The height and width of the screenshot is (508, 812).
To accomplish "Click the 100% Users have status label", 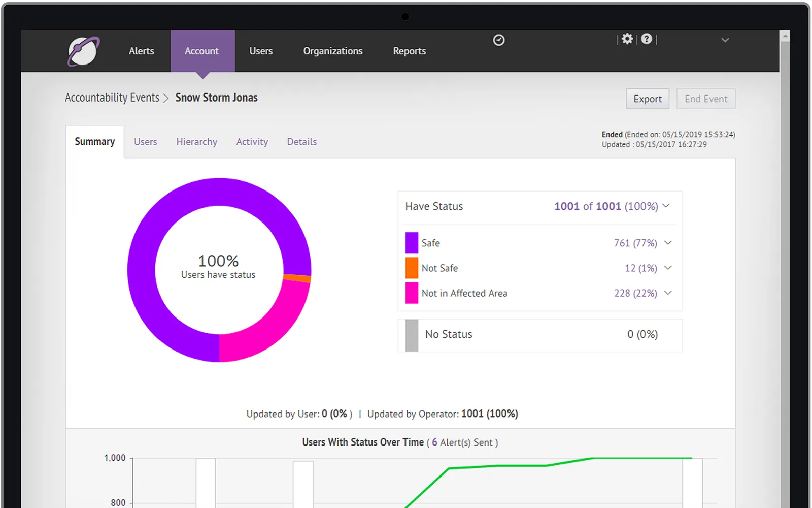I will pos(218,267).
